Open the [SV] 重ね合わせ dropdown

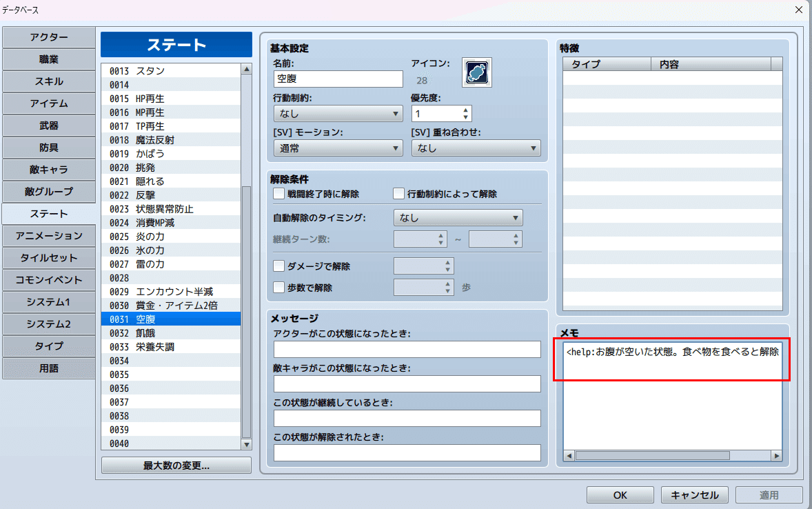pyautogui.click(x=476, y=148)
